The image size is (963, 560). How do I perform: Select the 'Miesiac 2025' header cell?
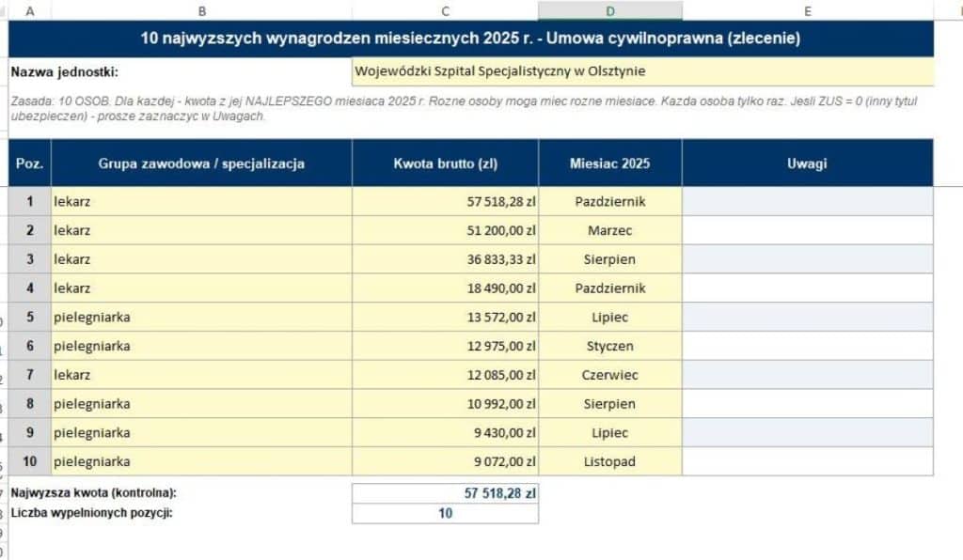(609, 163)
